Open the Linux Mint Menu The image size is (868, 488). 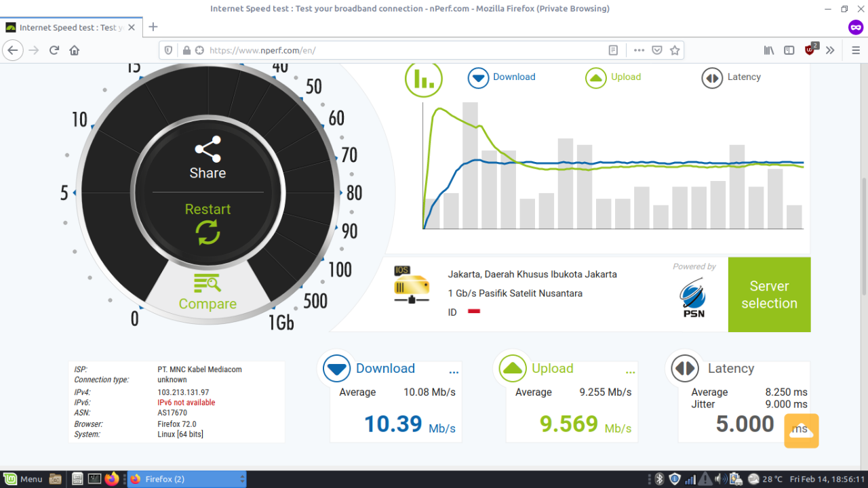24,479
